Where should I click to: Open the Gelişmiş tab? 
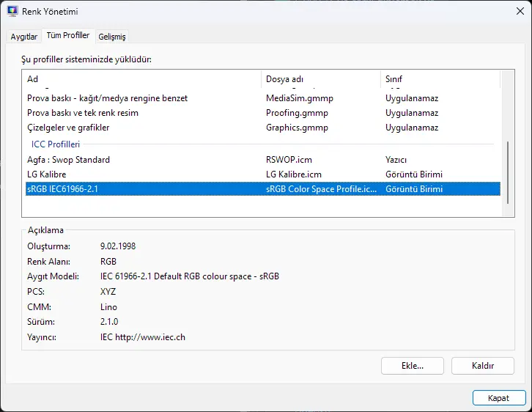(x=111, y=37)
